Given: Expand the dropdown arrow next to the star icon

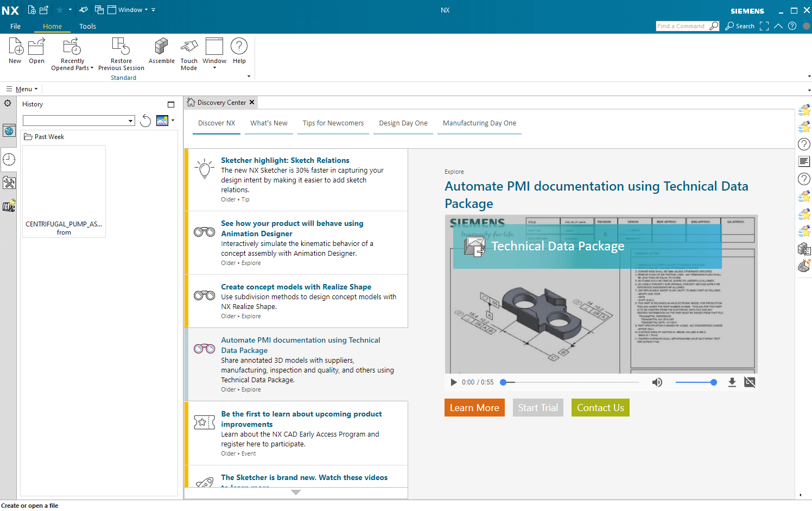Looking at the screenshot, I should point(70,10).
